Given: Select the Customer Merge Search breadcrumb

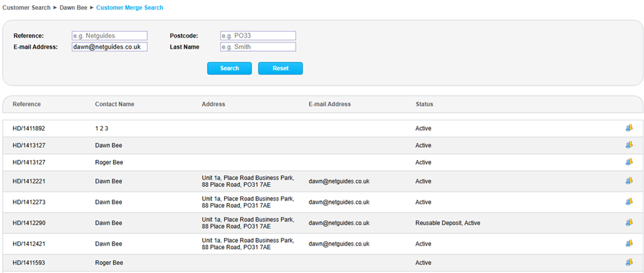Looking at the screenshot, I should 129,8.
